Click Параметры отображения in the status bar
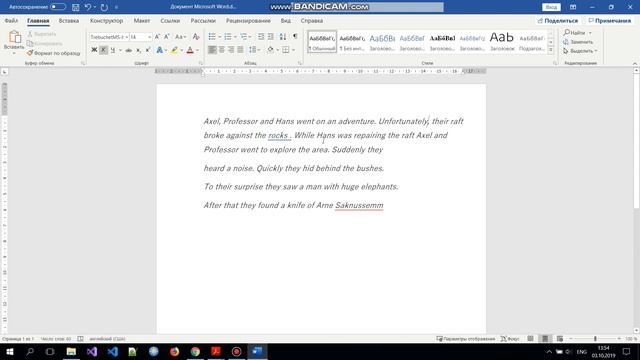The image size is (640, 360). pyautogui.click(x=466, y=339)
